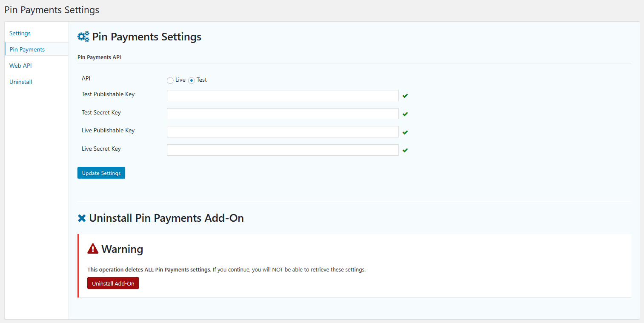The height and width of the screenshot is (323, 644).
Task: Select the Live API radio button
Action: (x=170, y=80)
